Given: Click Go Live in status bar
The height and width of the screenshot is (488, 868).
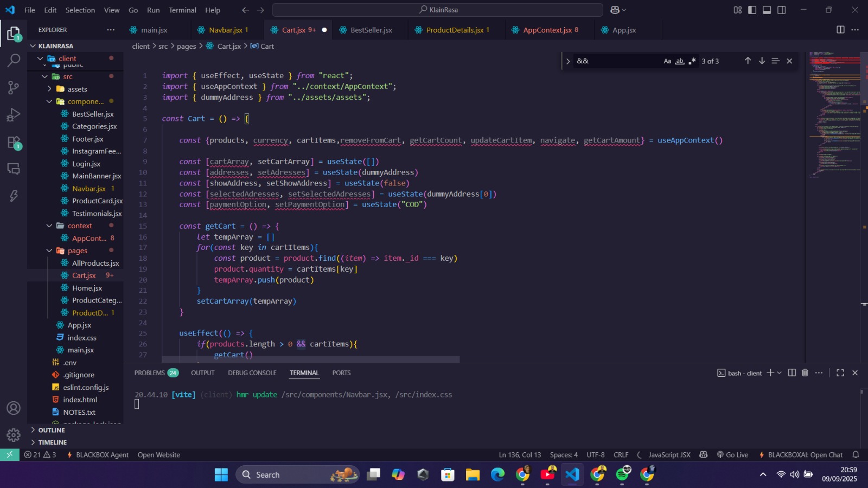Looking at the screenshot, I should tap(732, 455).
